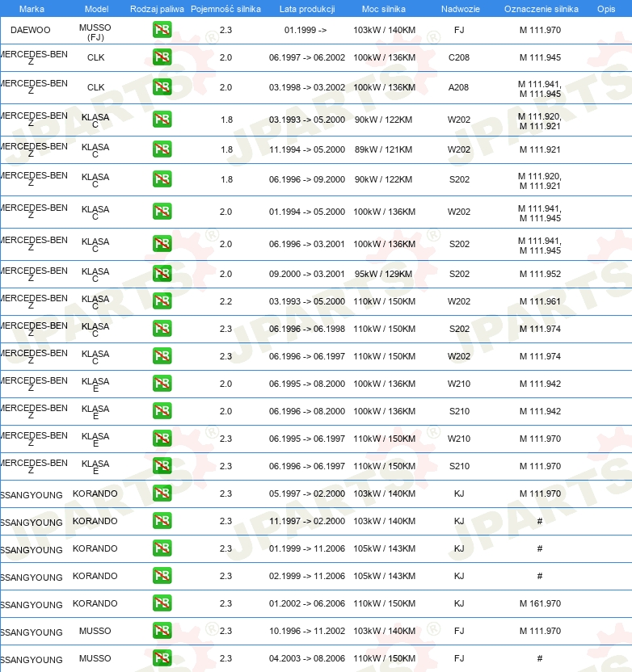Click the Model column header
632x672 pixels.
[x=96, y=9]
